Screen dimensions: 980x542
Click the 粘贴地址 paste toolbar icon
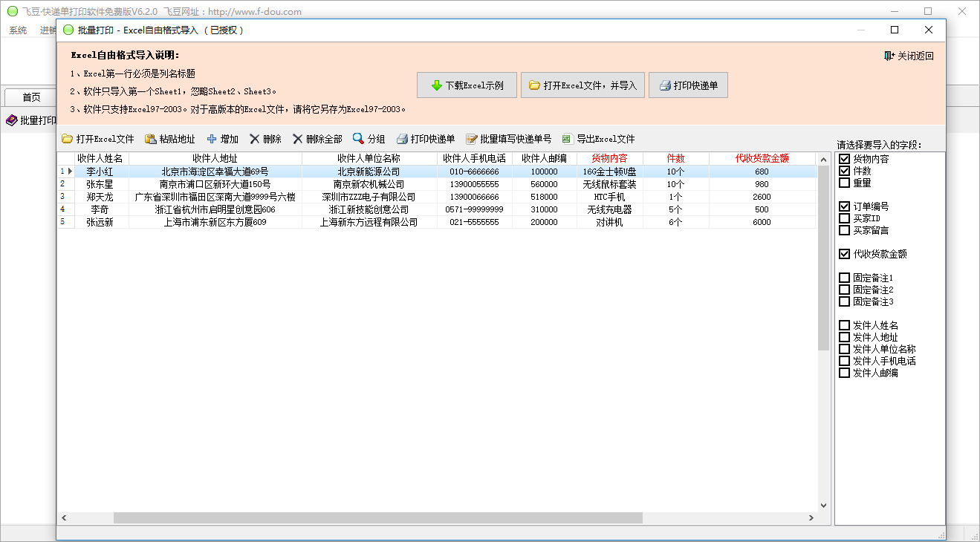click(150, 139)
